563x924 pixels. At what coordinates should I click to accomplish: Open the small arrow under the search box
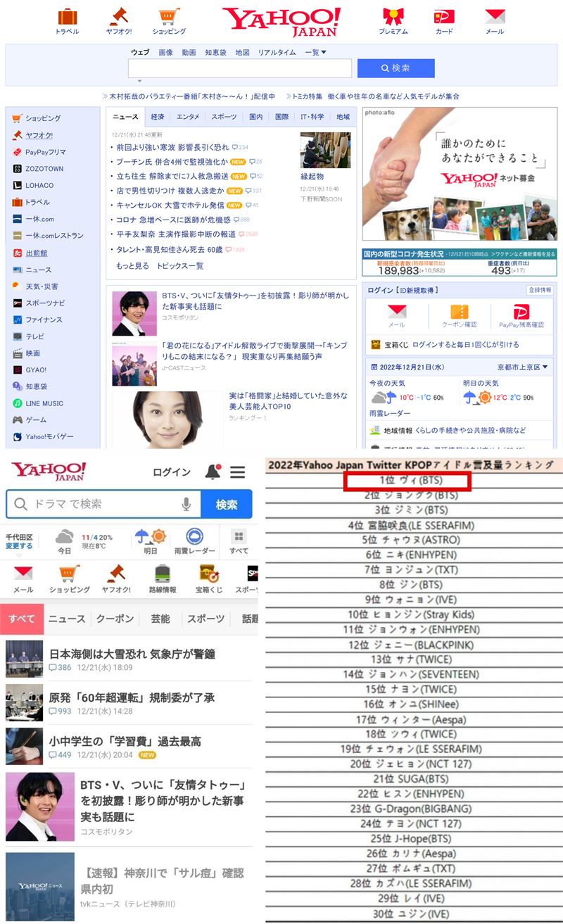(x=139, y=82)
